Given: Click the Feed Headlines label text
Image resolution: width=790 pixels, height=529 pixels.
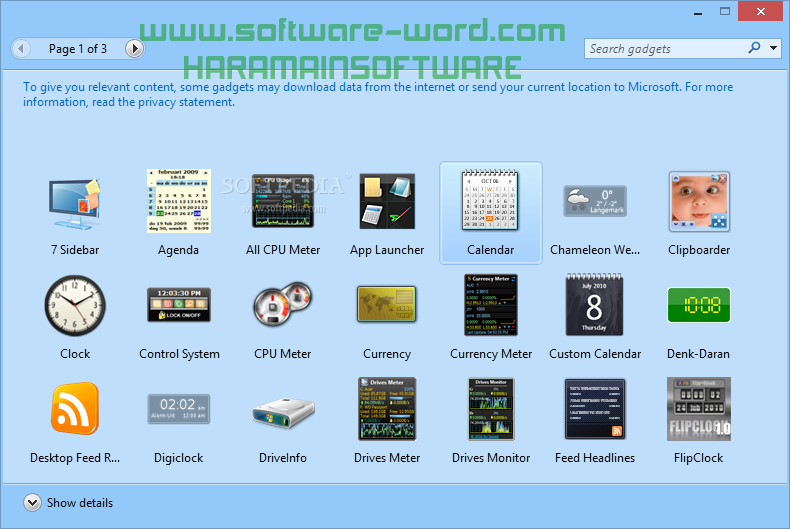Looking at the screenshot, I should pyautogui.click(x=595, y=458).
